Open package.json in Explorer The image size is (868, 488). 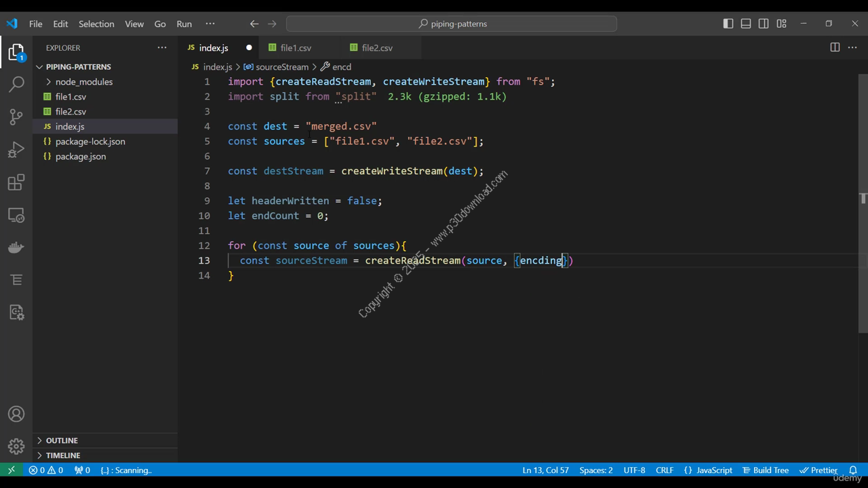pos(105,156)
